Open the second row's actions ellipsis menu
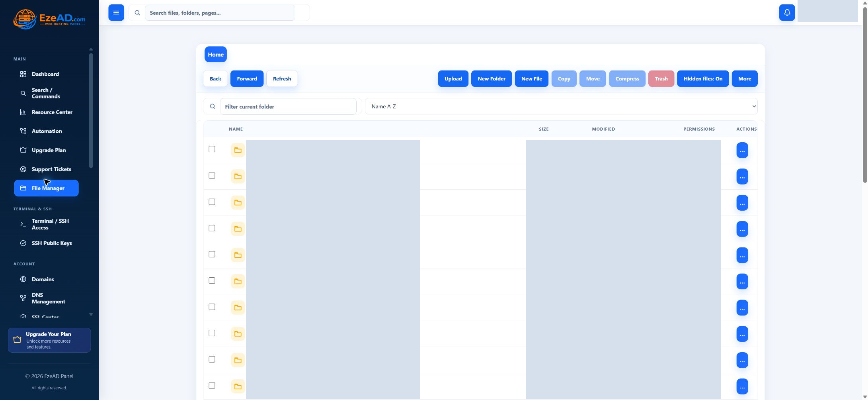 click(742, 176)
